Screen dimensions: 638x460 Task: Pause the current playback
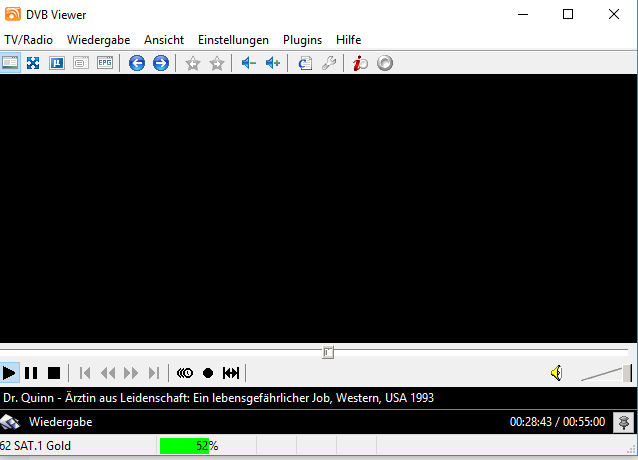(x=32, y=373)
